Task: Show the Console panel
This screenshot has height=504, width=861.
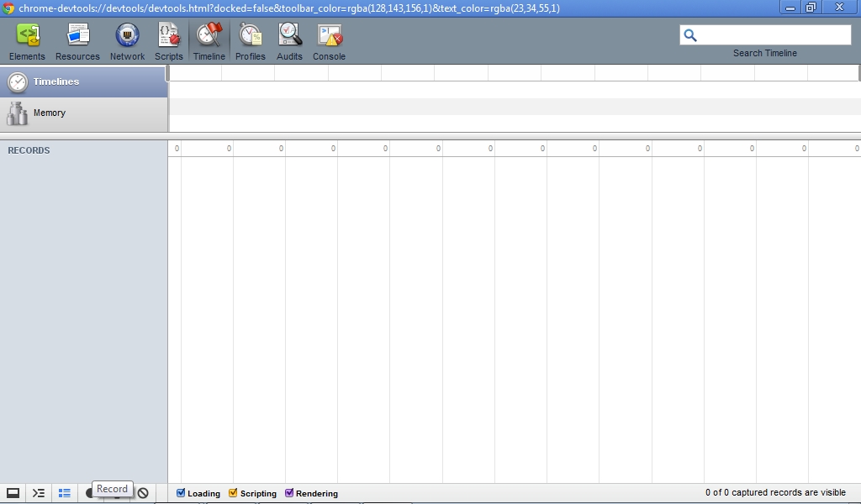Action: (x=329, y=42)
